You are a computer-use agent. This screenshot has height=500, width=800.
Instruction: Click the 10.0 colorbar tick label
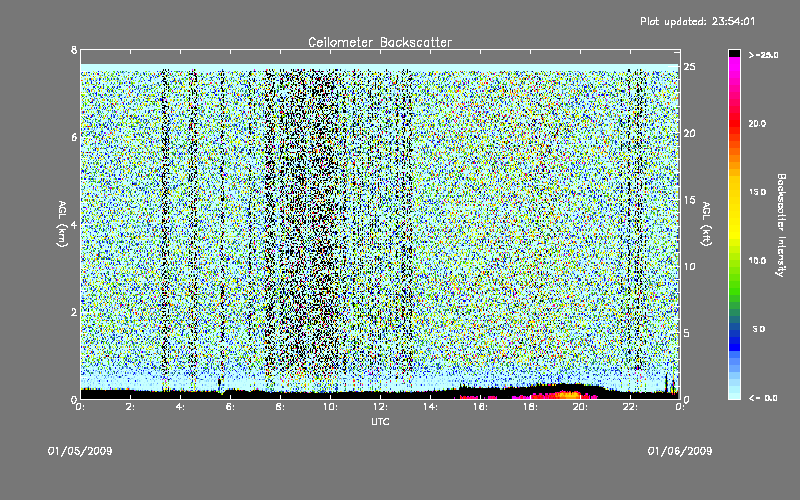(x=757, y=261)
